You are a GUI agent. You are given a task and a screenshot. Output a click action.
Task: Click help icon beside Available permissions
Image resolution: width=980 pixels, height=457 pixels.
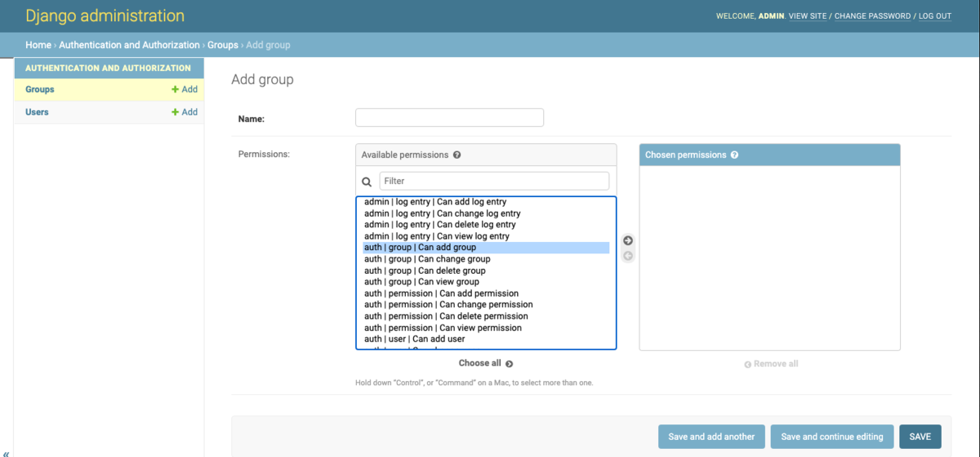pyautogui.click(x=457, y=155)
